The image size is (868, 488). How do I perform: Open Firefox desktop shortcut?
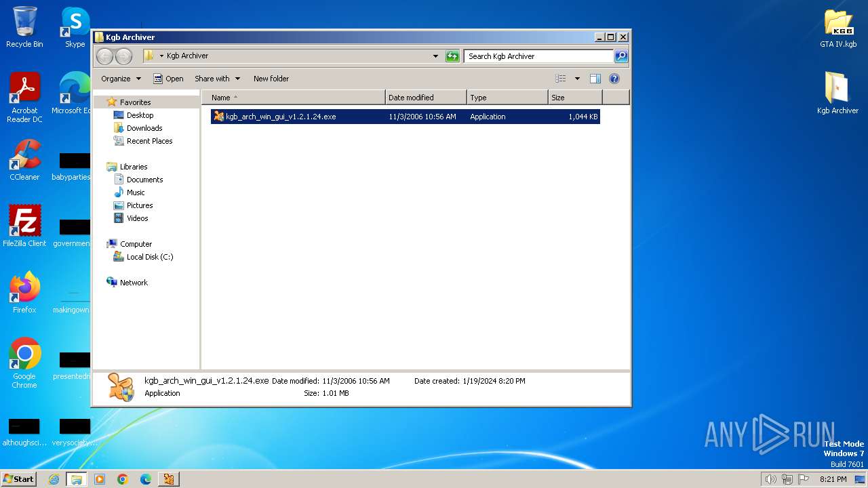pyautogui.click(x=24, y=292)
